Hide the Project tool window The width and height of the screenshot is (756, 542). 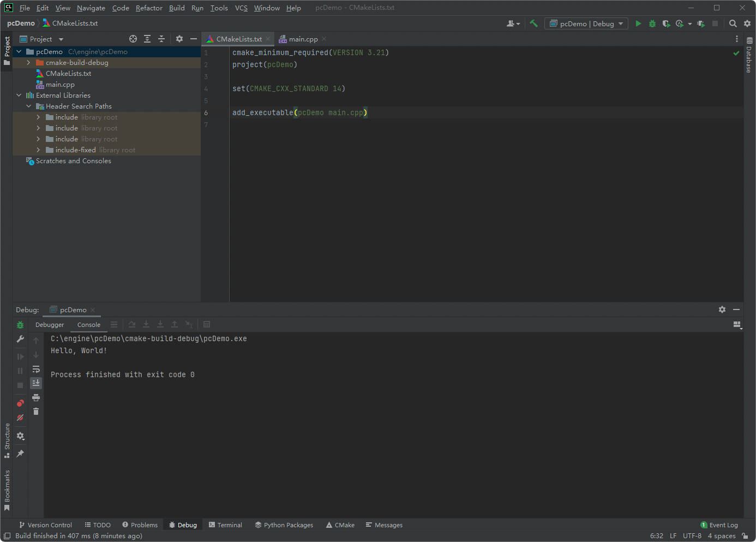pos(193,39)
